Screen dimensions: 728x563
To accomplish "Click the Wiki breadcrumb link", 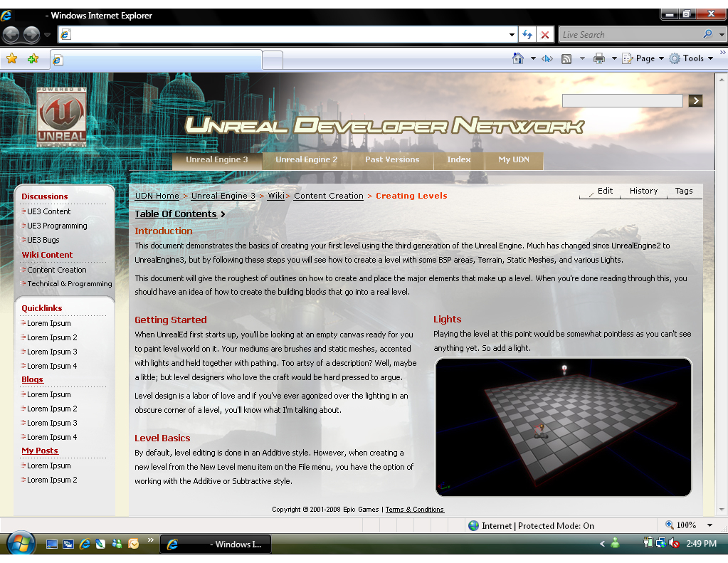I will click(276, 196).
